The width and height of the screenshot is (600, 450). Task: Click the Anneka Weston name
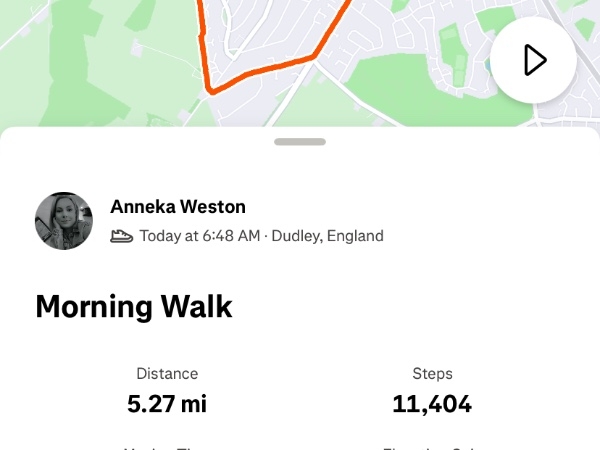click(178, 207)
